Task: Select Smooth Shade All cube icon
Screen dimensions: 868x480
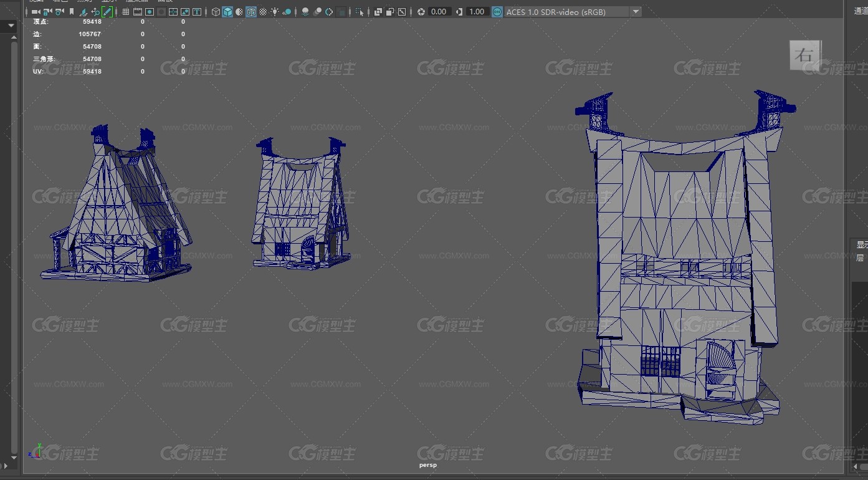Action: [227, 12]
